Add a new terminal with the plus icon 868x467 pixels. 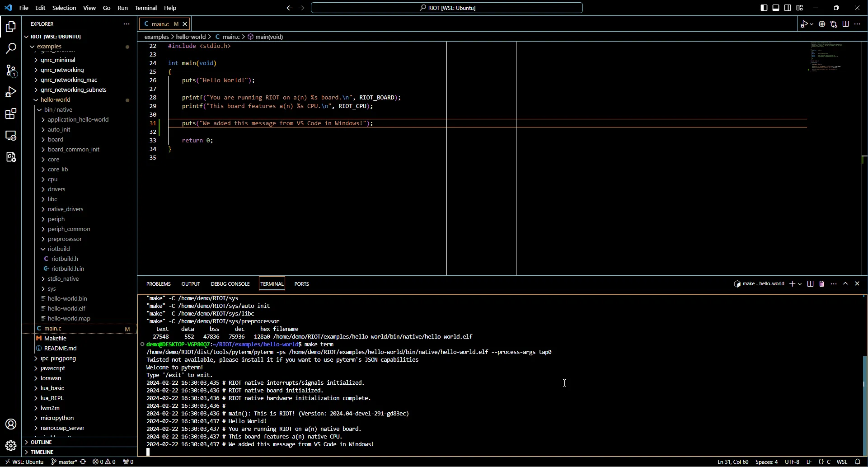[792, 283]
